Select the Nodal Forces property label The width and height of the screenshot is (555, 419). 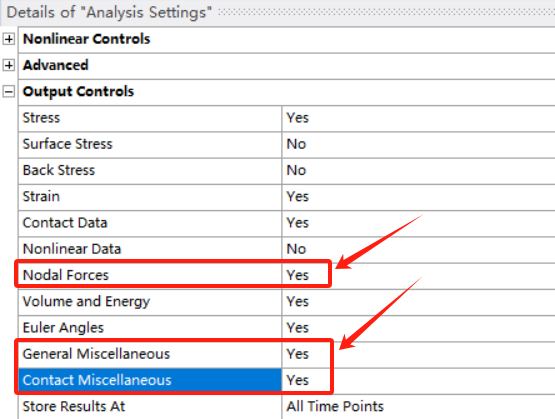(66, 275)
